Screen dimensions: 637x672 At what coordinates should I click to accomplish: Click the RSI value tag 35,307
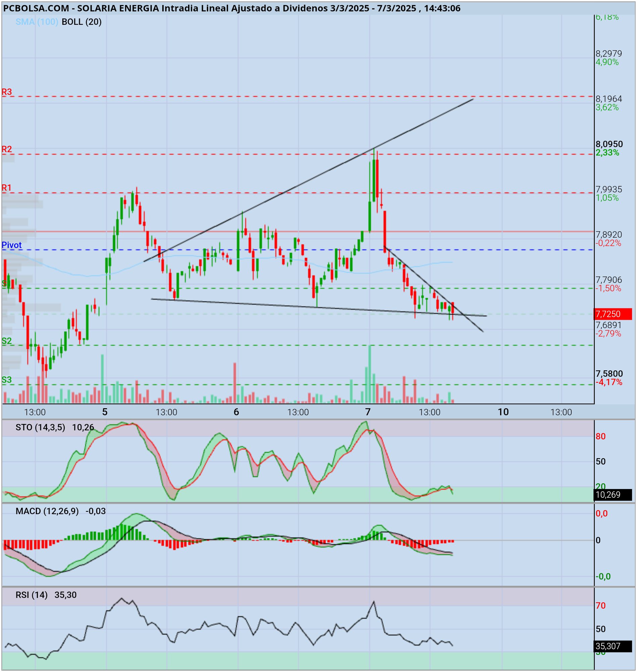pos(613,646)
